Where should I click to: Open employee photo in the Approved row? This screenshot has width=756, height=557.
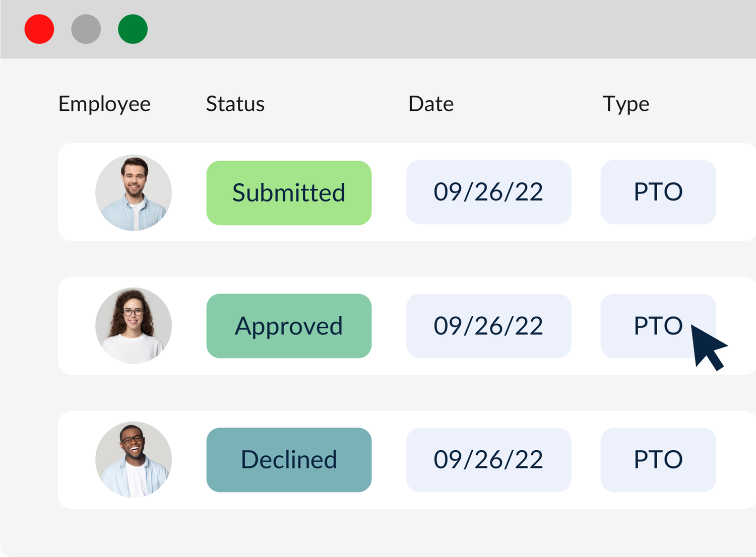134,326
